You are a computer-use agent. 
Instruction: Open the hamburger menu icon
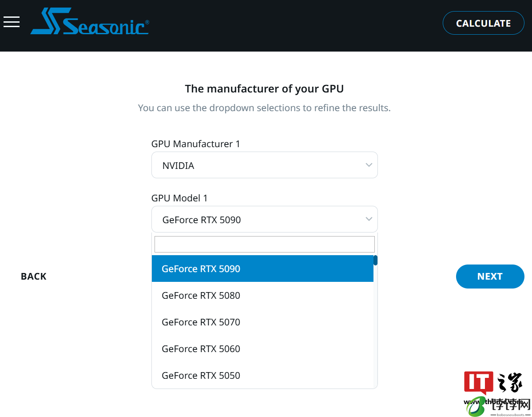tap(12, 22)
